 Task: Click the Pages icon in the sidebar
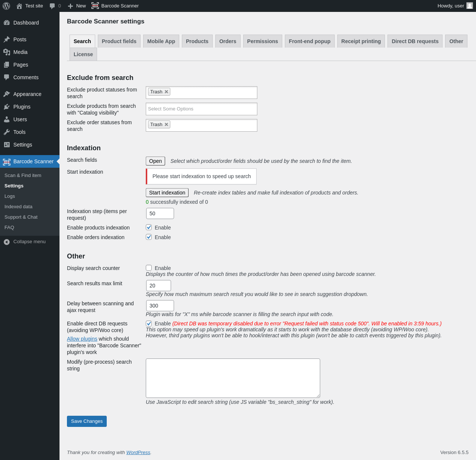click(x=7, y=65)
